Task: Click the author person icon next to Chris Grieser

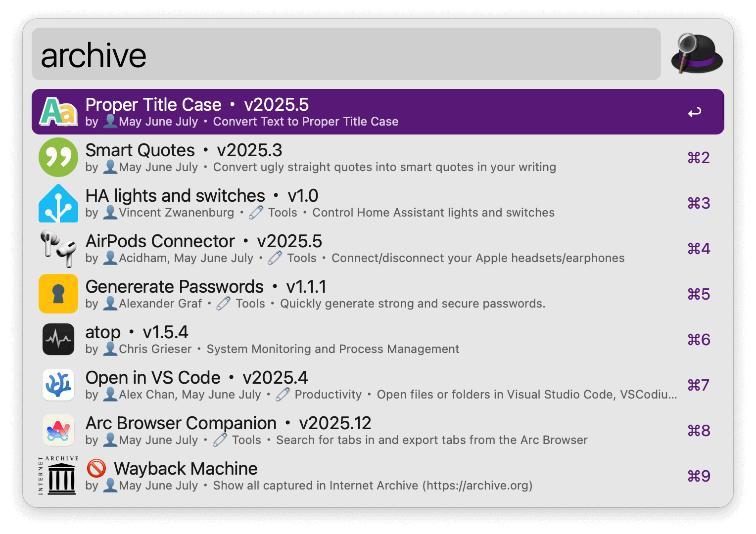Action: [110, 349]
